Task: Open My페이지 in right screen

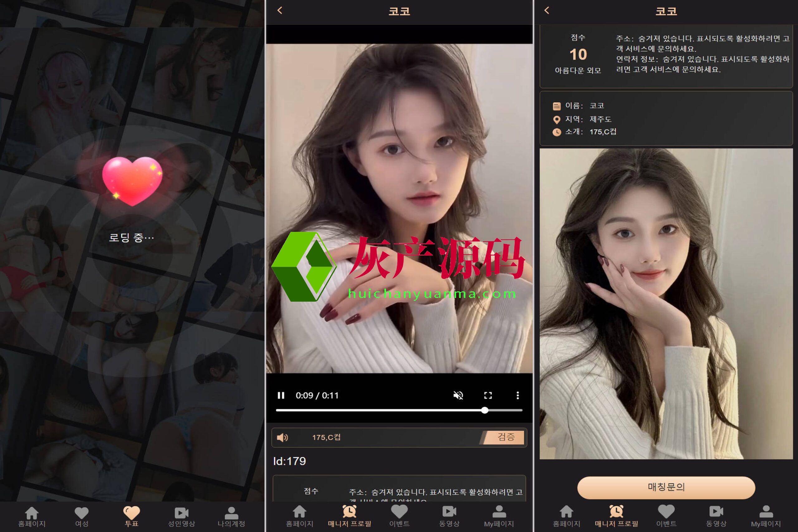Action: [766, 516]
